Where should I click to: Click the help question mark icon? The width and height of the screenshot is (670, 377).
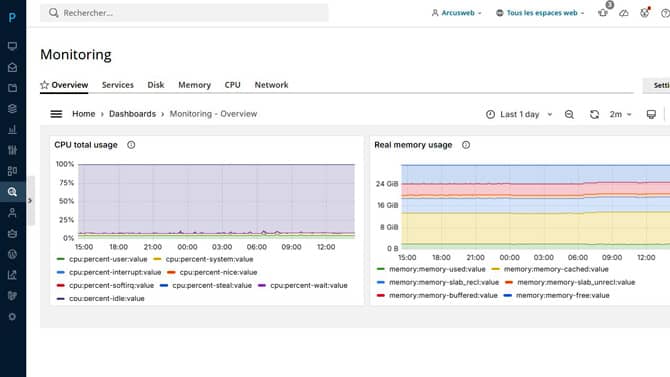pyautogui.click(x=665, y=13)
